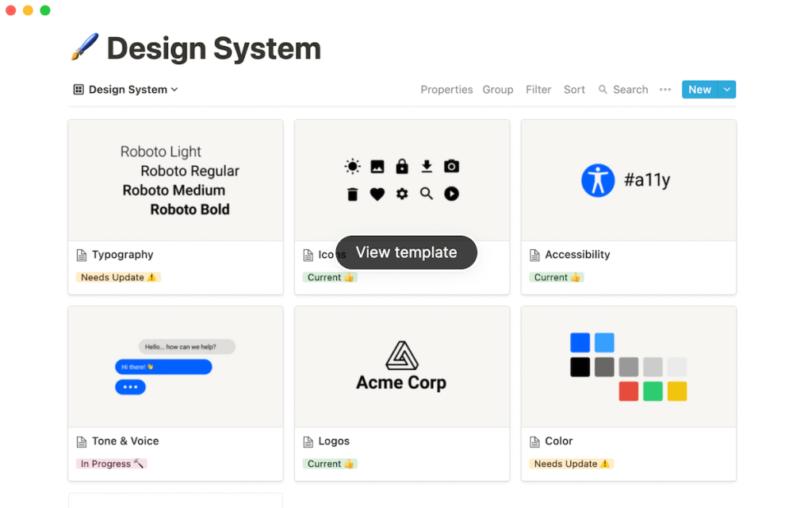Click the gray 'Hello... how can we help?' bubble

tap(187, 347)
